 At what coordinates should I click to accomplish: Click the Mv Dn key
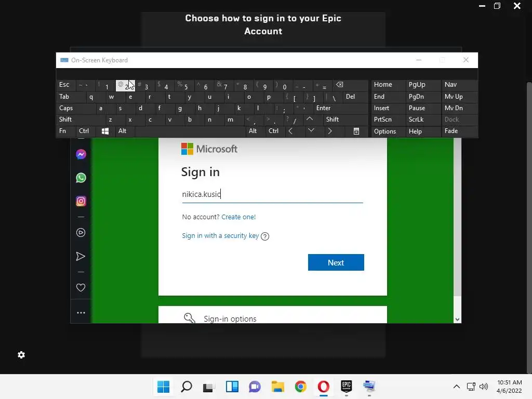coord(459,108)
